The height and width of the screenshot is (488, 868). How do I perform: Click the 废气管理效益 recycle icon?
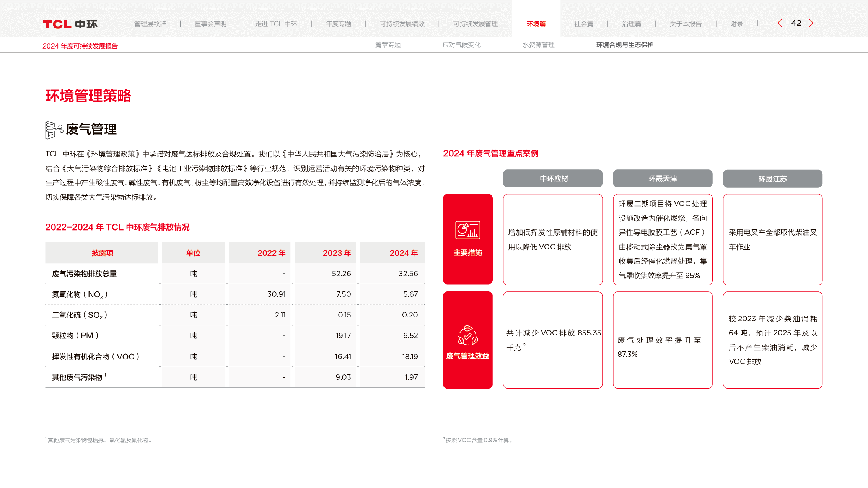(467, 335)
